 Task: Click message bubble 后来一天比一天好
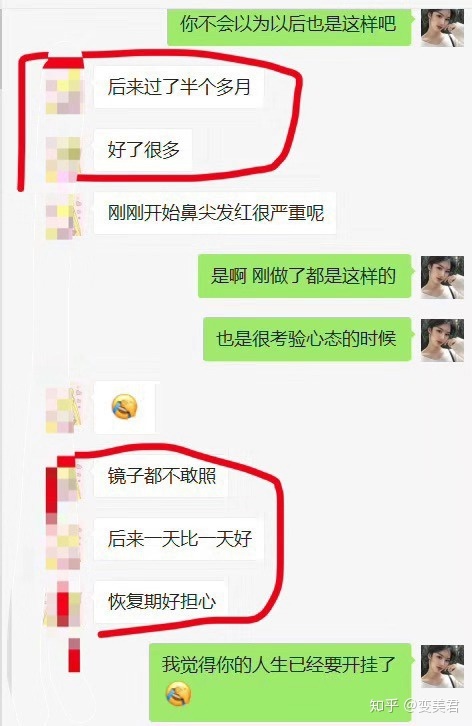click(x=179, y=538)
